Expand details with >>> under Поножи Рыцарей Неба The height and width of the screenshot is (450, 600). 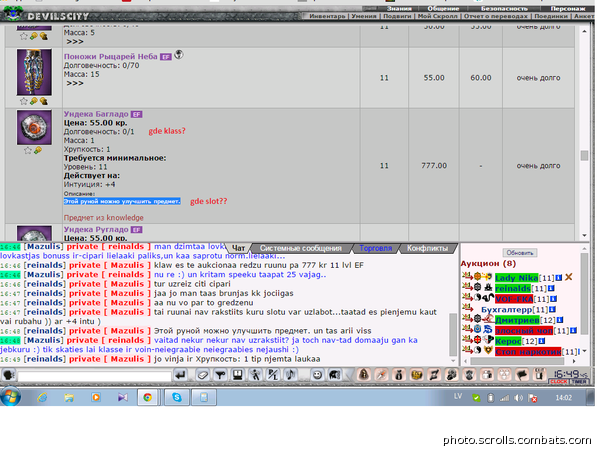(x=75, y=83)
